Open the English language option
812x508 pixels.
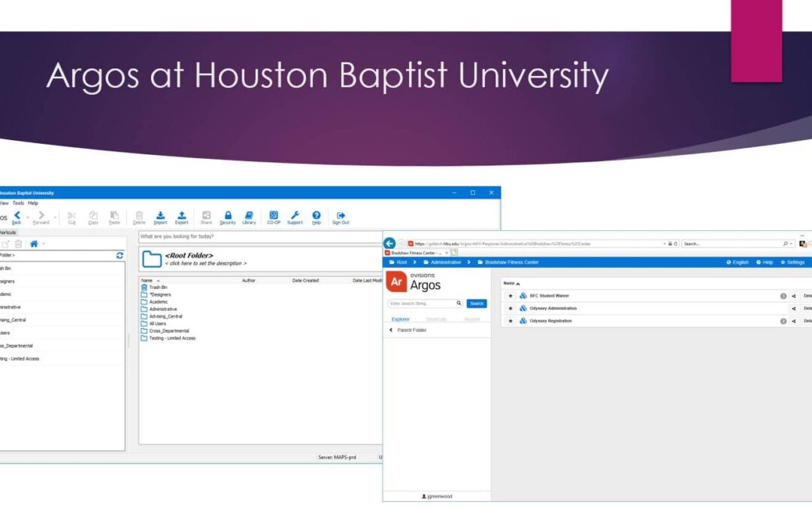coord(738,263)
